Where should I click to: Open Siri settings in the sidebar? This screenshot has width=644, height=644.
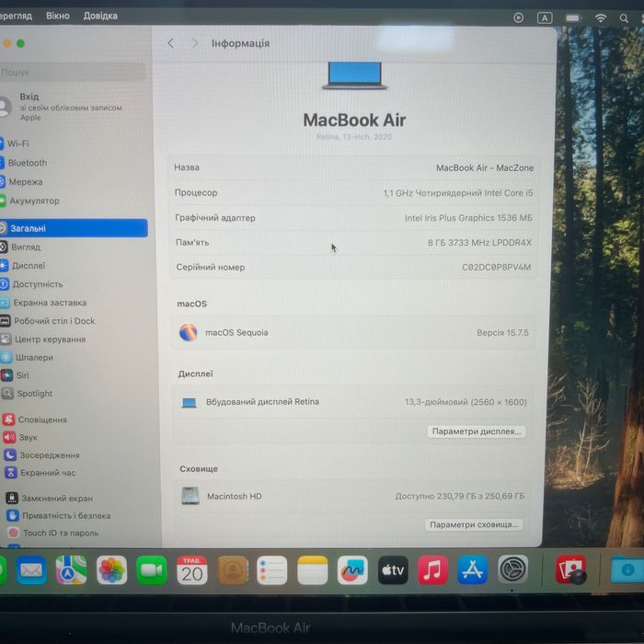coord(74,375)
